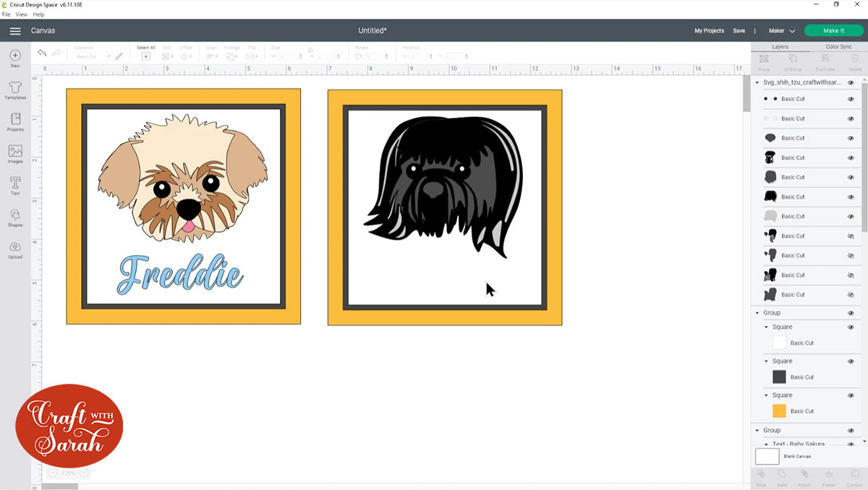Open the Maker machine dropdown
The width and height of the screenshot is (868, 490).
click(781, 30)
